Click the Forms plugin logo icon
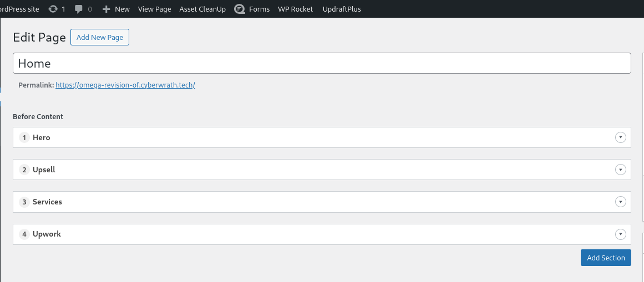 240,9
